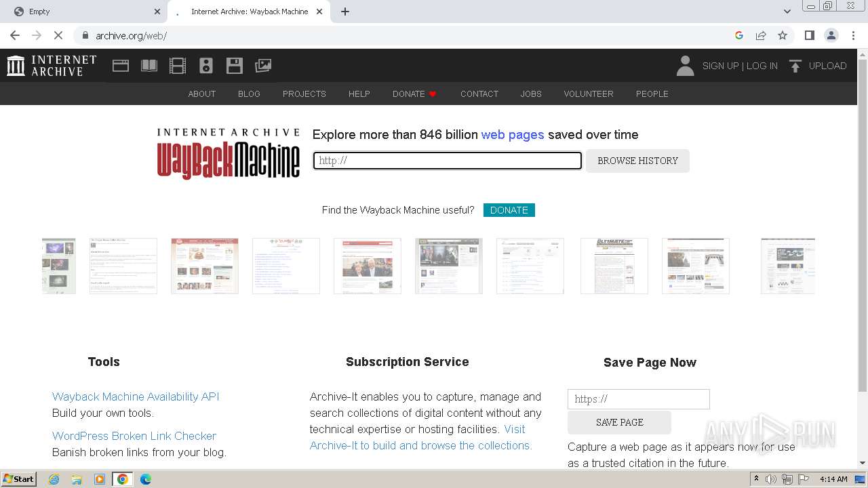The image size is (868, 488).
Task: Open the seventh white listing-page thumbnail
Action: pos(530,266)
